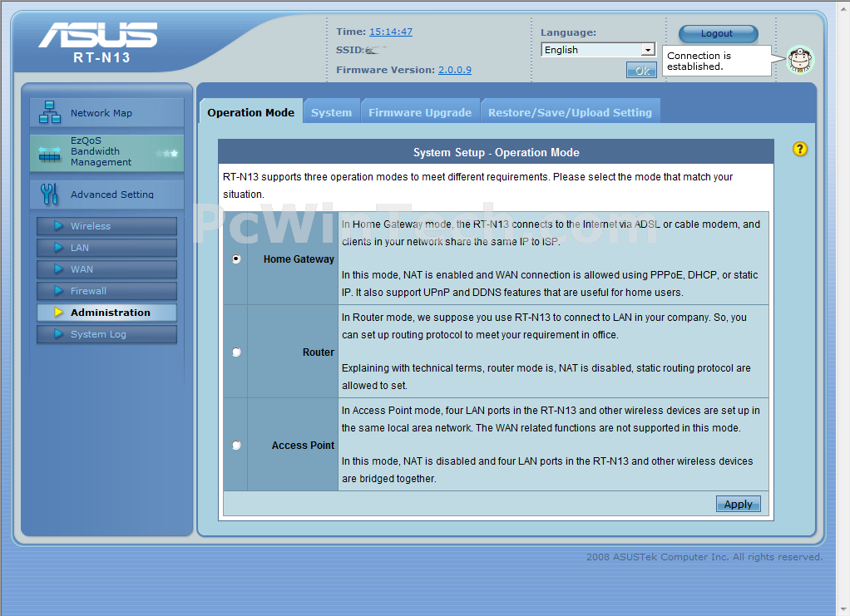Screen dimensions: 850x616
Task: Open the Firewall settings menu
Action: tap(106, 291)
